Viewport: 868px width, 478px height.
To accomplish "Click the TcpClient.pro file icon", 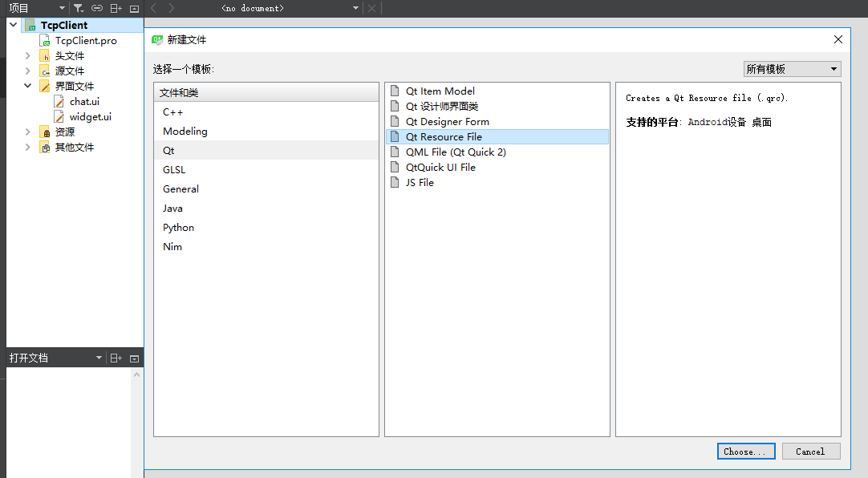I will click(x=45, y=40).
